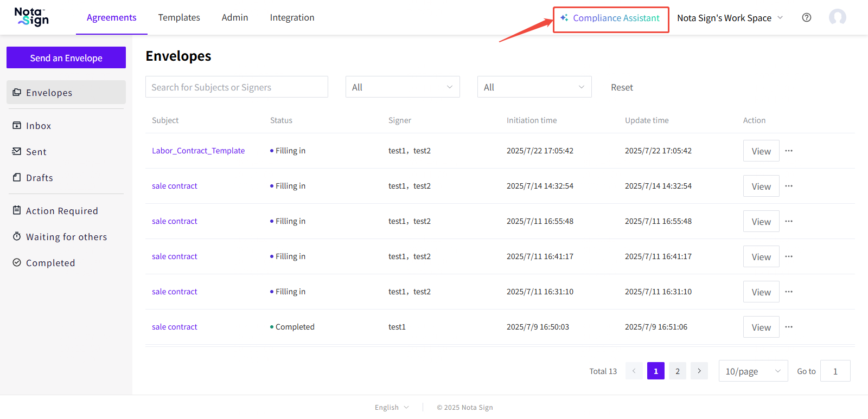Click the help question mark icon
This screenshot has height=419, width=868.
pyautogui.click(x=807, y=17)
